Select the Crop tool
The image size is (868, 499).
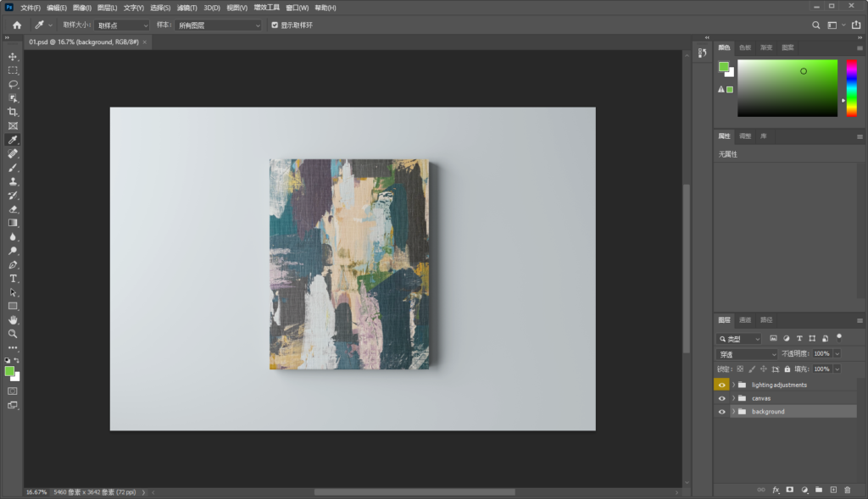[13, 113]
